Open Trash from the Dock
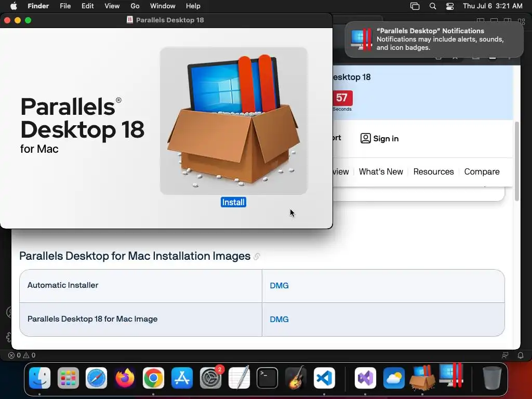 pos(492,378)
